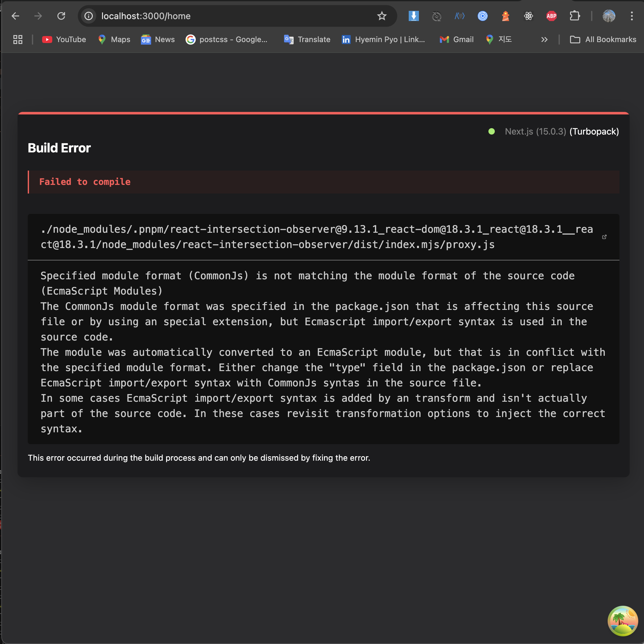Click the Chrome profile avatar
Image resolution: width=644 pixels, height=644 pixels.
point(608,16)
